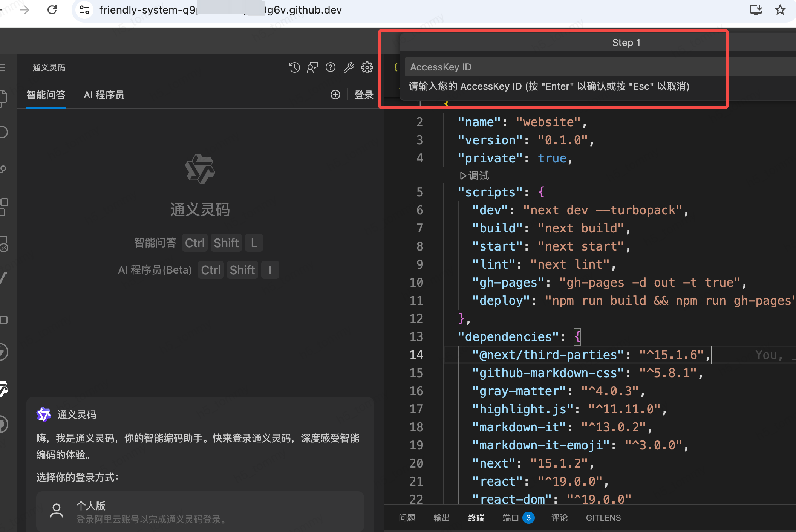796x532 pixels.
Task: Open the question mark help icon
Action: point(331,67)
